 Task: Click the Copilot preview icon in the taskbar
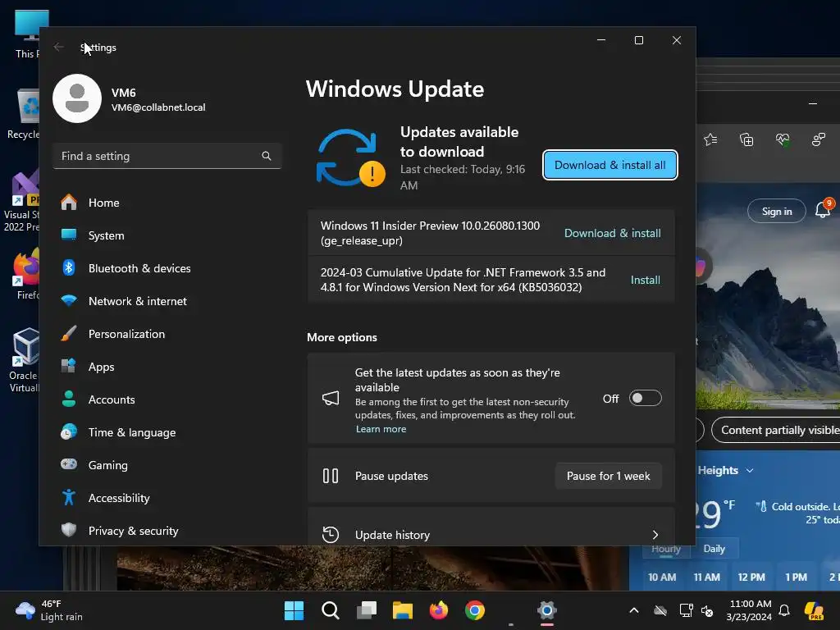point(814,610)
